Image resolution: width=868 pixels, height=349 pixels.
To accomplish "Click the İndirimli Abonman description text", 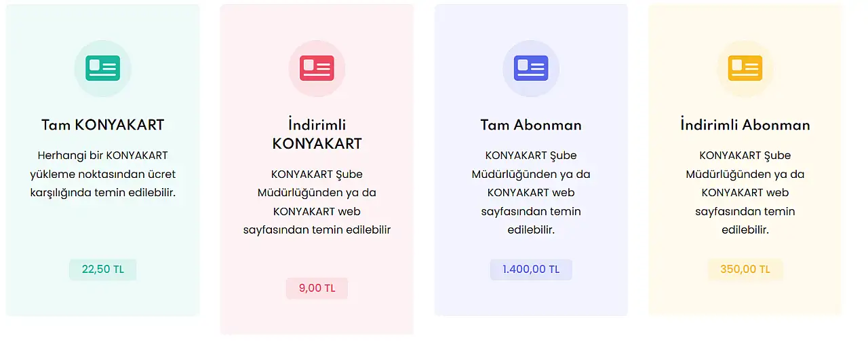I will (x=745, y=192).
